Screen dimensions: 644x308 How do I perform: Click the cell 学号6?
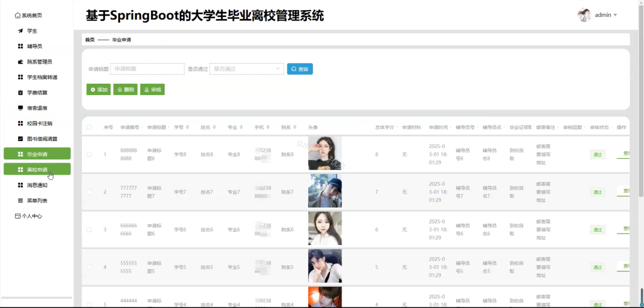180,229
